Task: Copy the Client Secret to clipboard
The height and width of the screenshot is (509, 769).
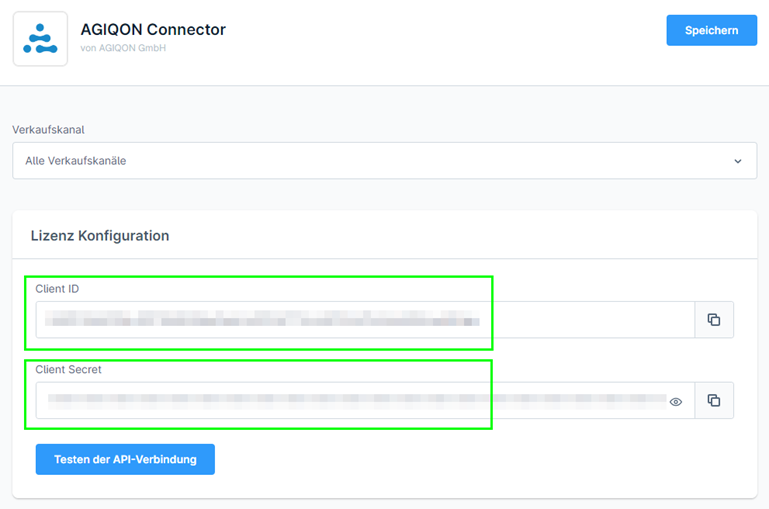Action: pyautogui.click(x=714, y=401)
